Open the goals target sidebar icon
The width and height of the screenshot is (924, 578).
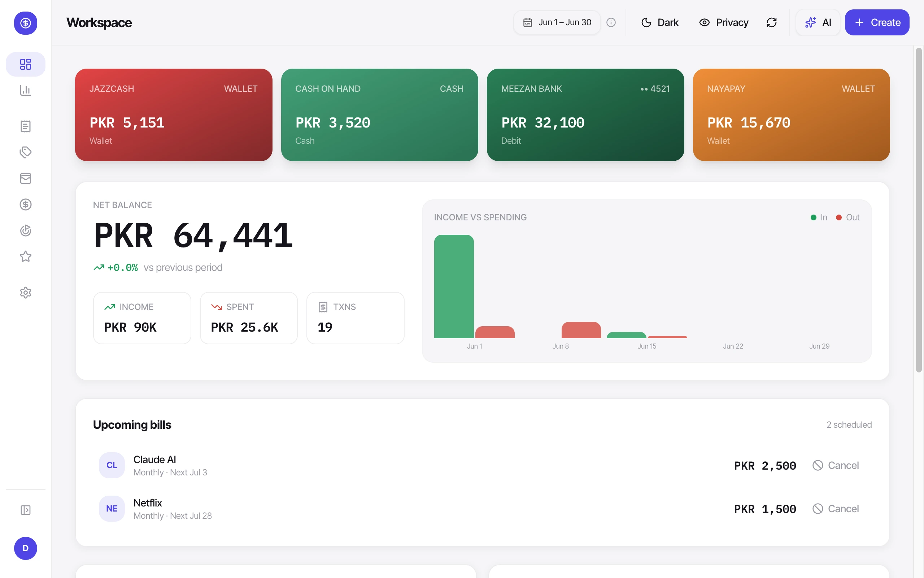[x=26, y=230]
